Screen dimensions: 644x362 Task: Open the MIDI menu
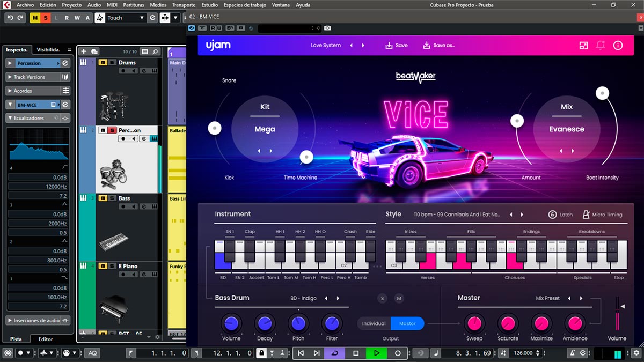point(112,5)
